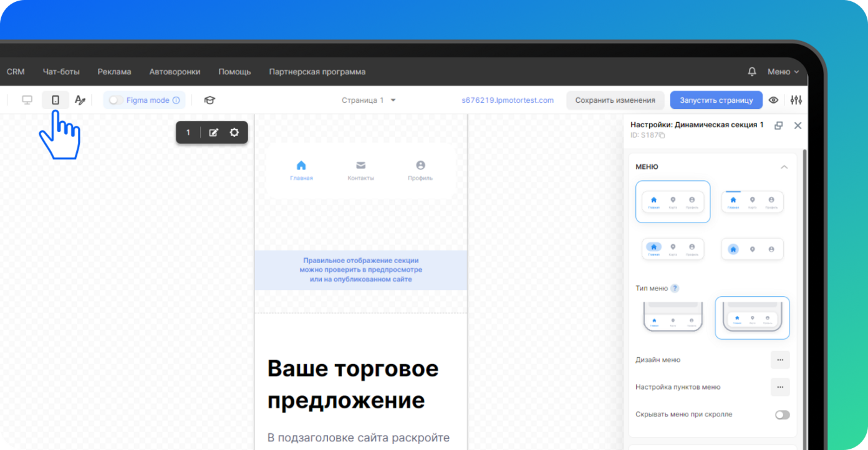868x450 pixels.
Task: Open the text styles icon
Action: click(x=80, y=100)
